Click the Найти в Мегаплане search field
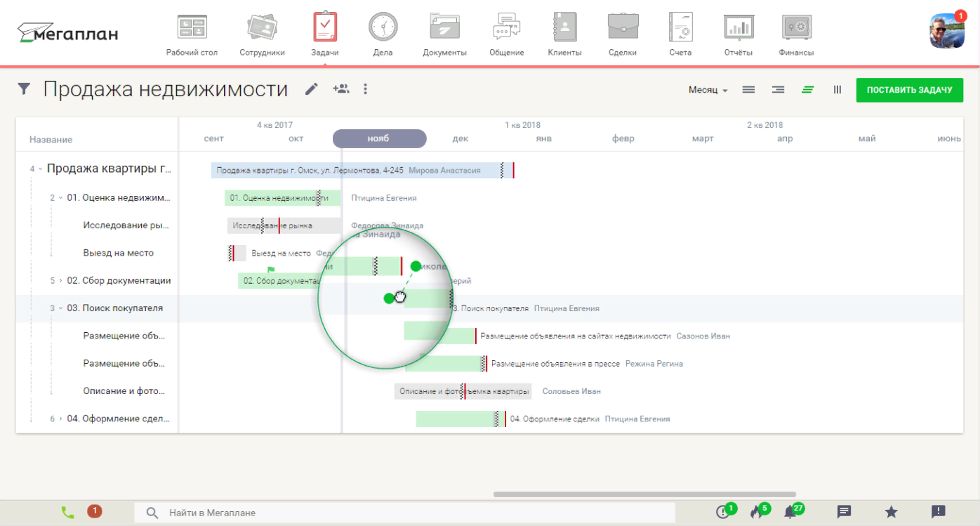This screenshot has height=526, width=980. pos(404,513)
